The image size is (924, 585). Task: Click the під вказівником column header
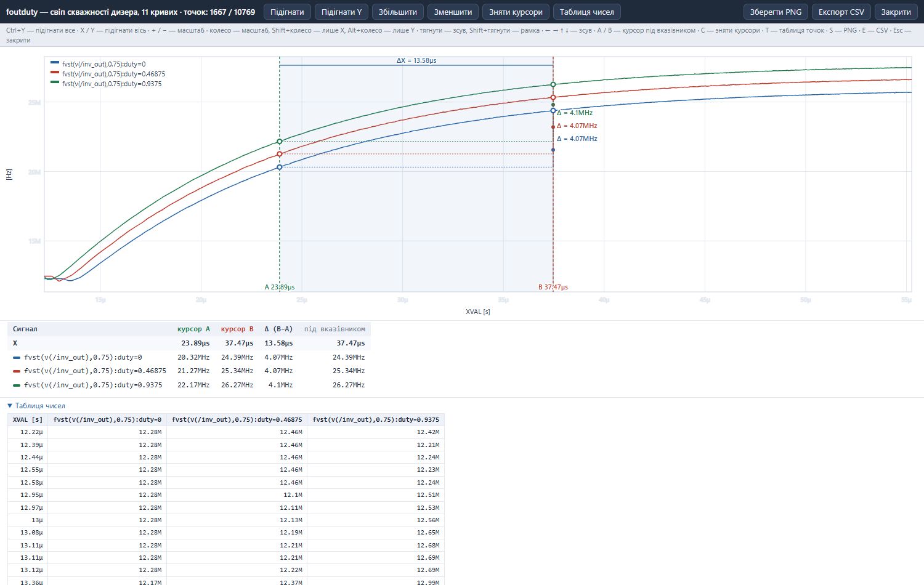(334, 329)
